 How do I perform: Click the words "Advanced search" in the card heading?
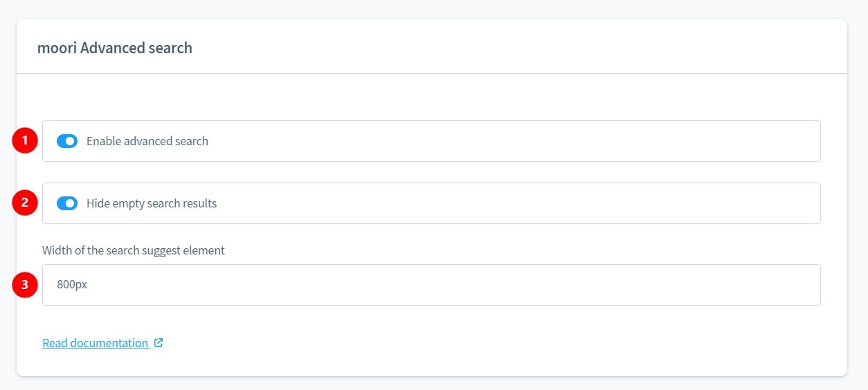coord(136,48)
